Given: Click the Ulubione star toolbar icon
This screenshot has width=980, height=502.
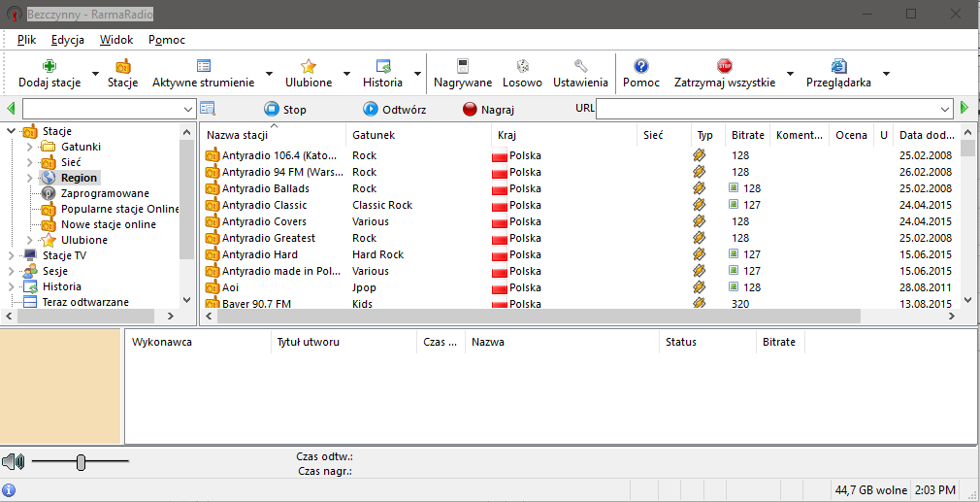Looking at the screenshot, I should click(x=309, y=66).
